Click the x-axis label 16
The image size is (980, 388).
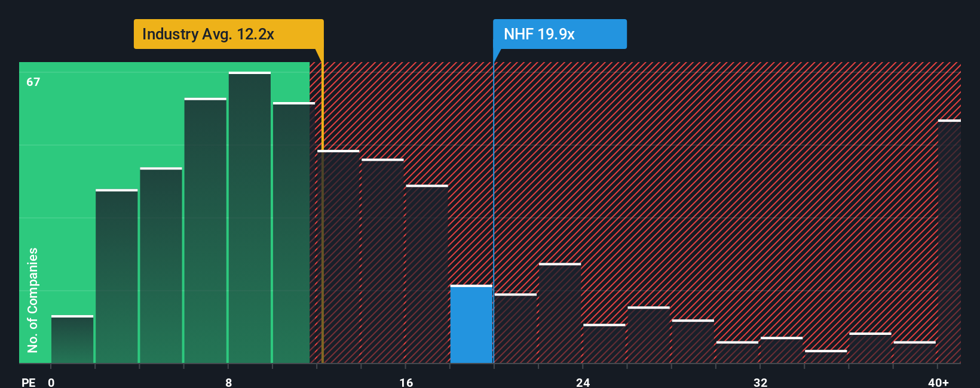tap(406, 382)
